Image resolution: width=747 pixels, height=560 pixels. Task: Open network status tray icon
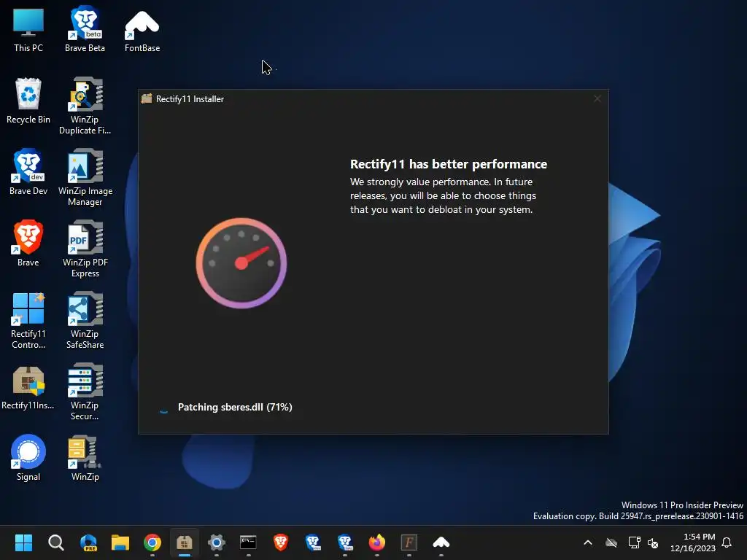[634, 542]
